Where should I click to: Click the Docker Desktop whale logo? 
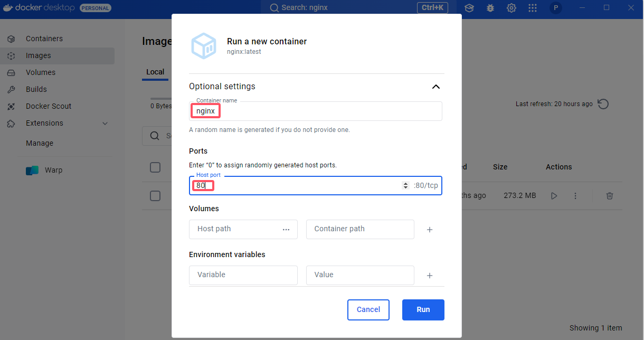8,8
